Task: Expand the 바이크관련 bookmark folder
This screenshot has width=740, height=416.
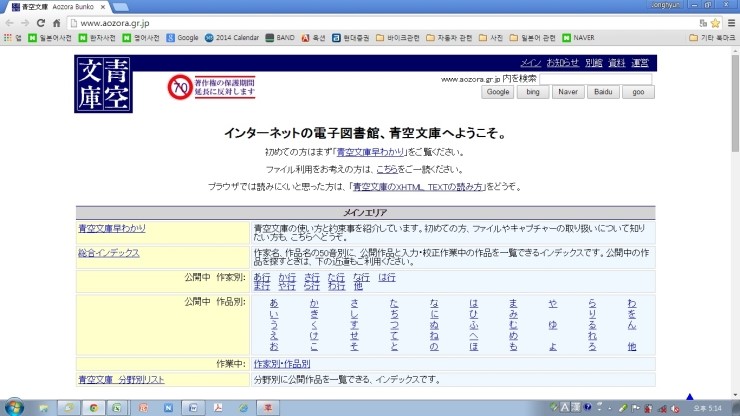Action: tap(397, 38)
